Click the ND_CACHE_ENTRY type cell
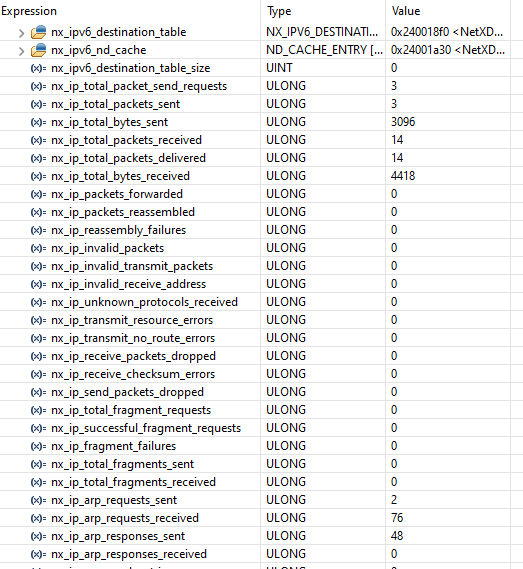523x569 pixels. tap(324, 50)
